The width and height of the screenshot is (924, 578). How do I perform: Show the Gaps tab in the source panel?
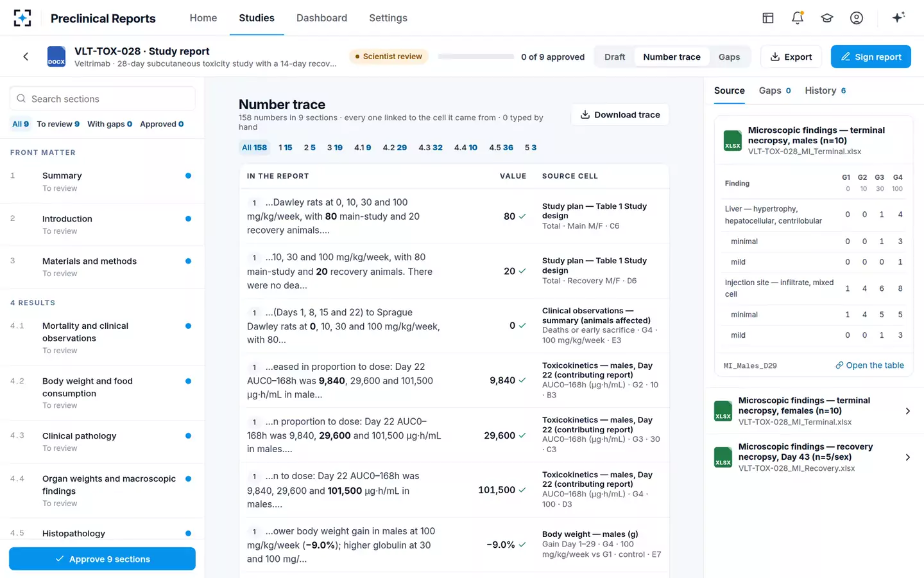click(774, 91)
